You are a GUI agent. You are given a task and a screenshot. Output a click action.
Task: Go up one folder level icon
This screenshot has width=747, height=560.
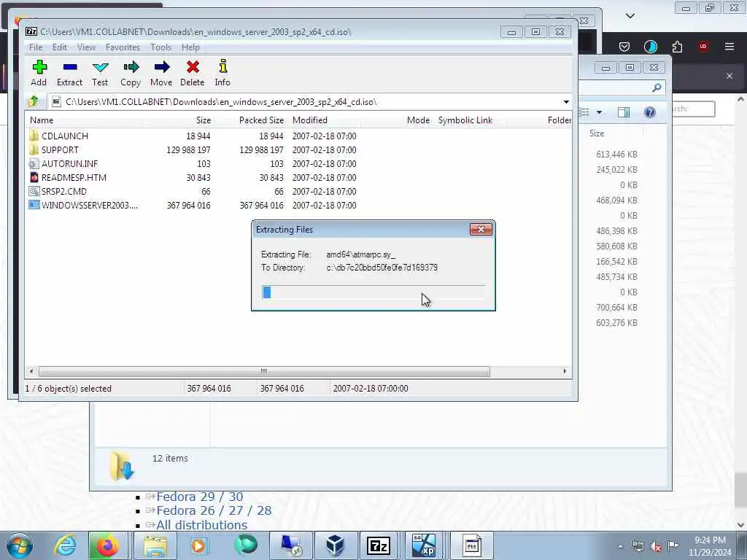pos(34,101)
